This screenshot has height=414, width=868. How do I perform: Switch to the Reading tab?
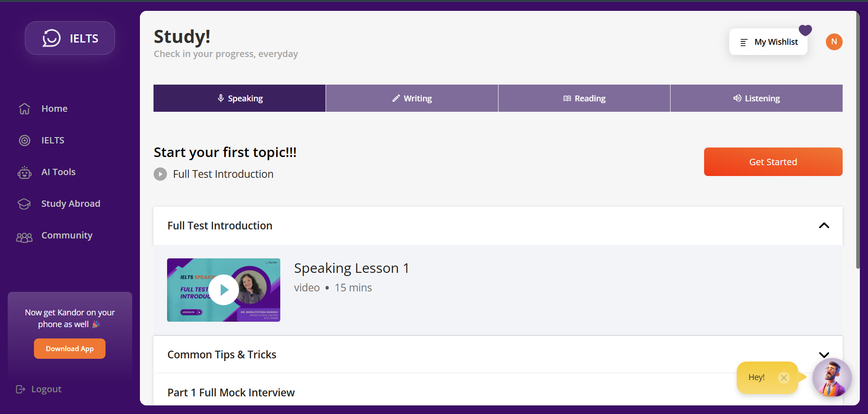[584, 98]
